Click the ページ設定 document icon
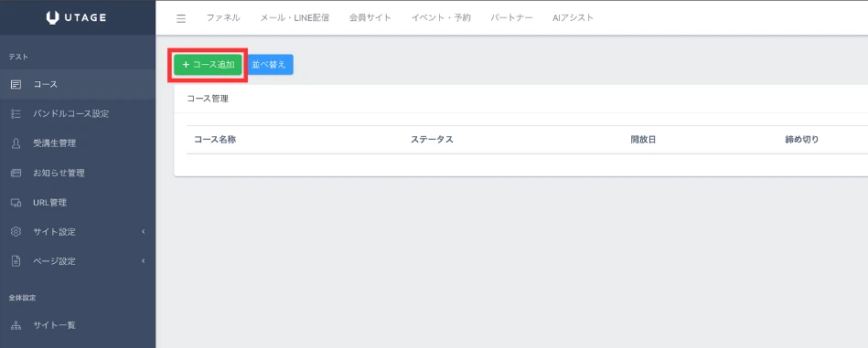This screenshot has width=868, height=348. (16, 261)
